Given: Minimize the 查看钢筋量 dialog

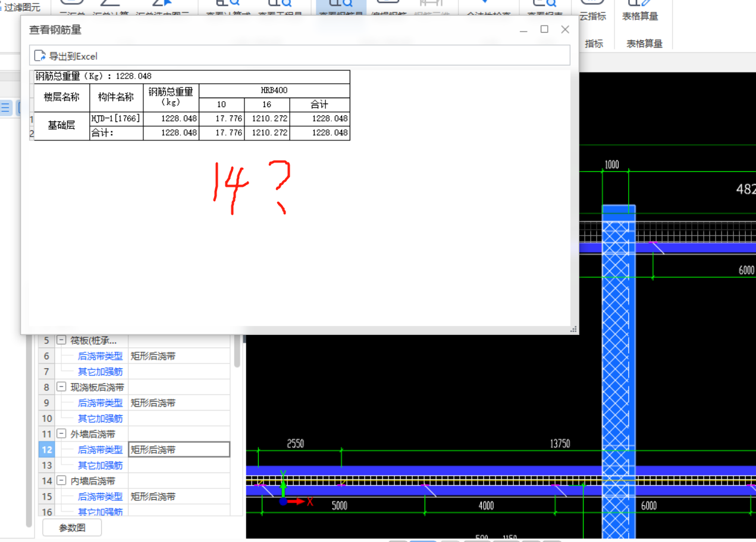Looking at the screenshot, I should pos(523,30).
